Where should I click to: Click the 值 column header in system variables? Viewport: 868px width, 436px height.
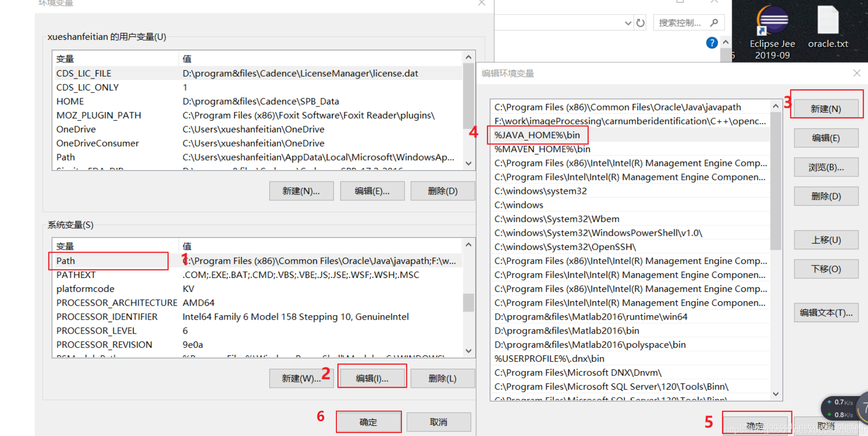pos(320,247)
